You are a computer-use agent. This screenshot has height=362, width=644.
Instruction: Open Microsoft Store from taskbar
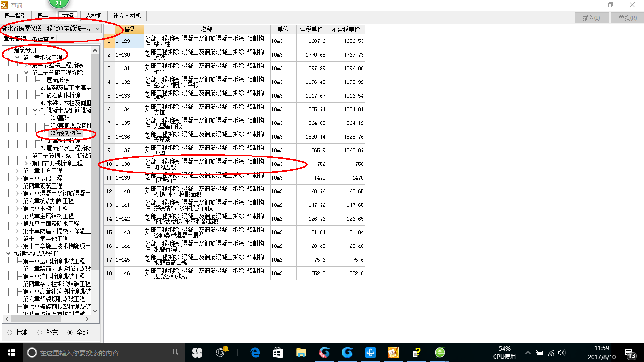278,353
